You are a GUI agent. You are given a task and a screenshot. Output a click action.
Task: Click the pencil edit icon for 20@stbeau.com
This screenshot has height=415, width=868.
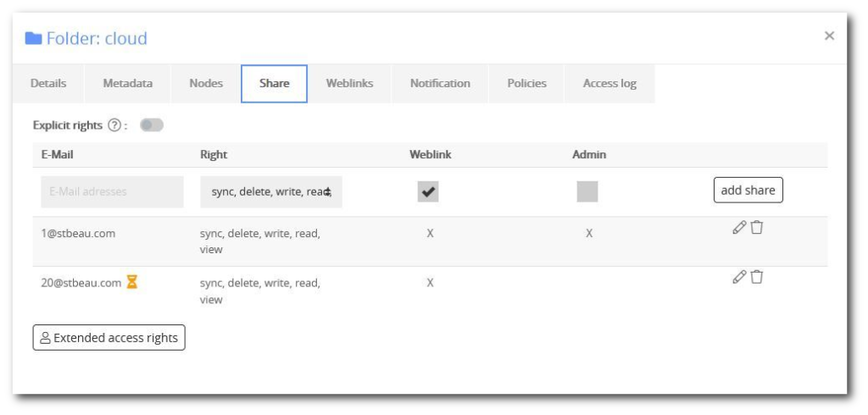click(x=739, y=277)
